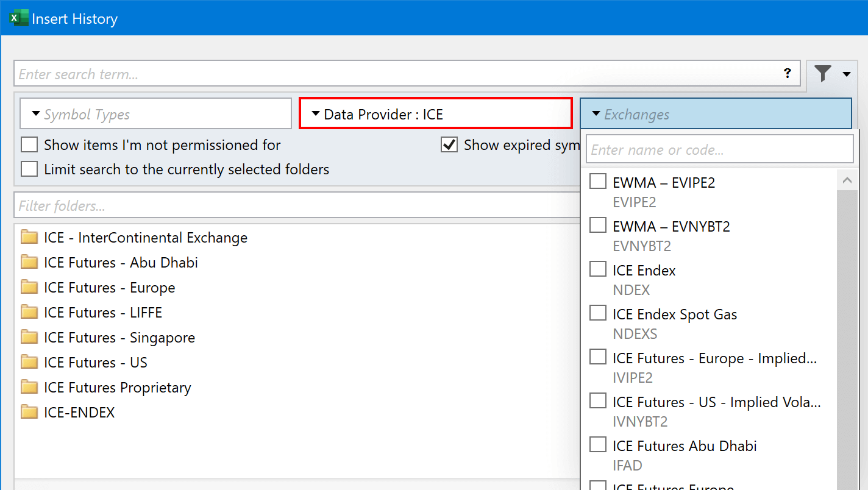The width and height of the screenshot is (868, 490).
Task: Click the NDEX code text
Action: (631, 290)
